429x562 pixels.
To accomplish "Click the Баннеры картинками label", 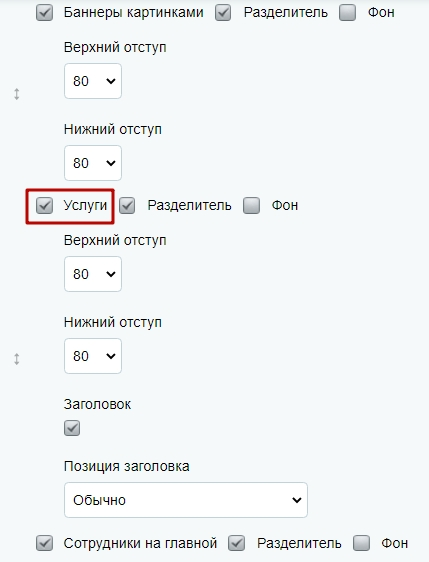I will click(134, 13).
